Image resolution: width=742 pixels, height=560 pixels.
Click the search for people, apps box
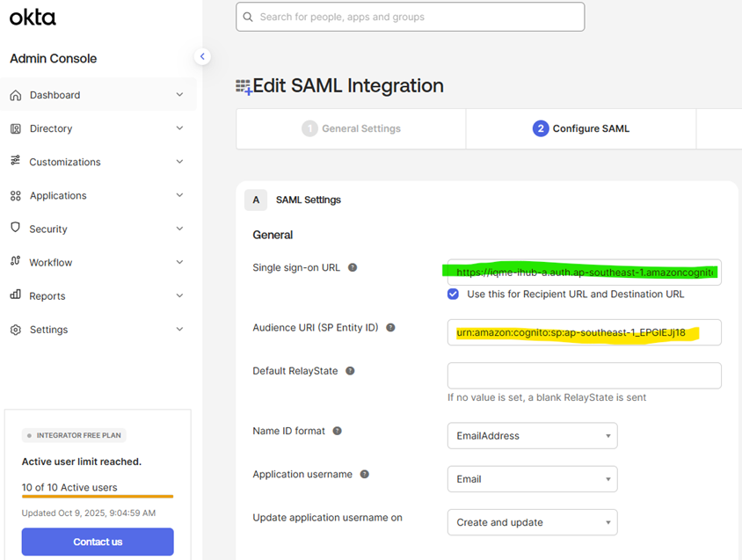point(410,17)
